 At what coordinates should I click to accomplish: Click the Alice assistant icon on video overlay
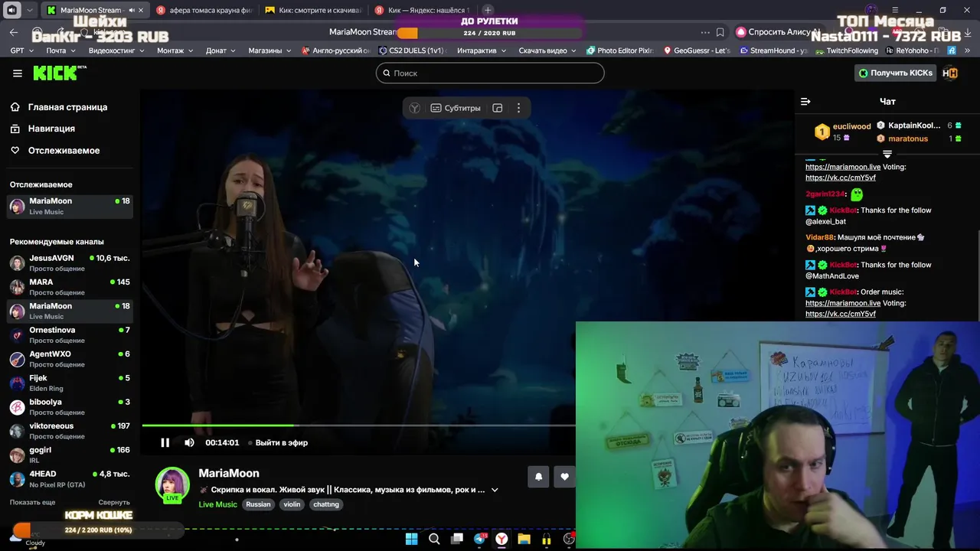pyautogui.click(x=414, y=108)
